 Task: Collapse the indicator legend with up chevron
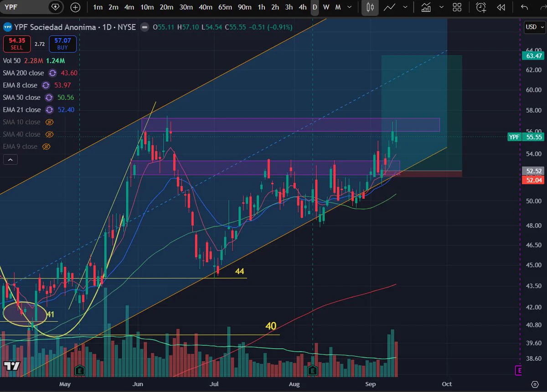pyautogui.click(x=10, y=160)
